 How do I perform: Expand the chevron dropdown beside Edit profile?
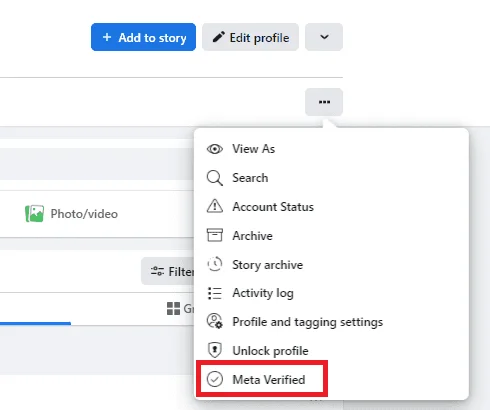[x=324, y=37]
